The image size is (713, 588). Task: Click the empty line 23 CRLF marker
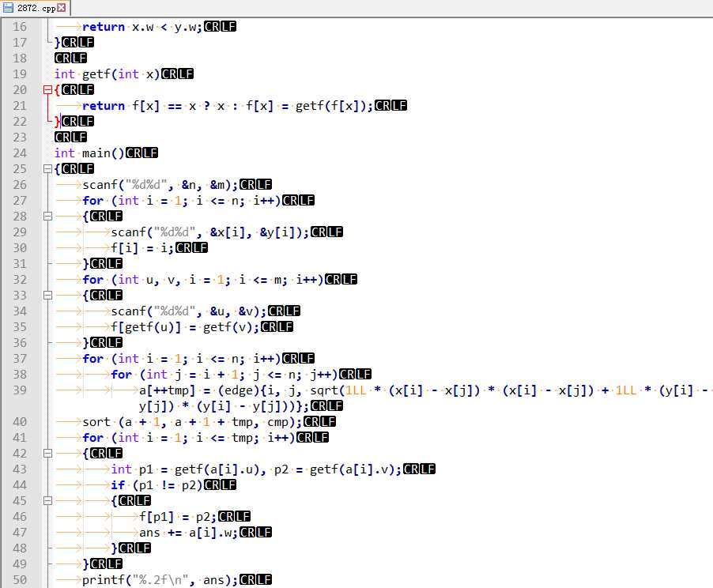click(70, 138)
